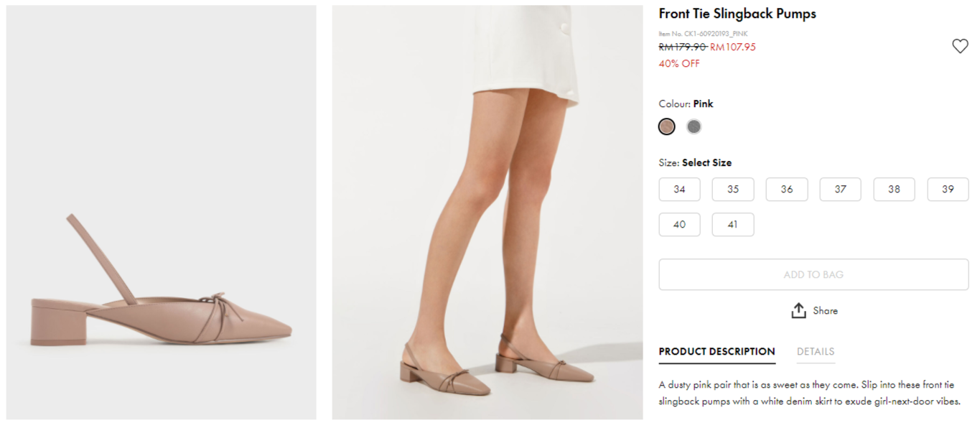Open the model wearing pumps image

point(487,213)
